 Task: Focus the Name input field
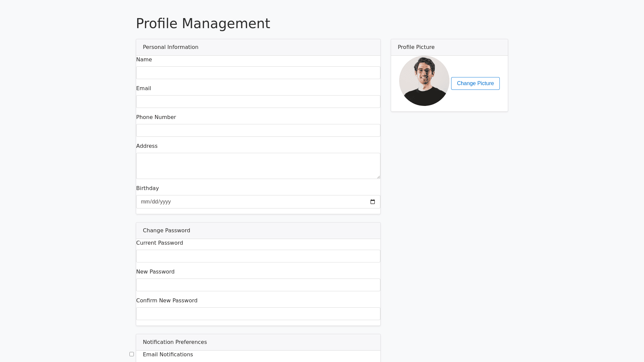(258, 73)
